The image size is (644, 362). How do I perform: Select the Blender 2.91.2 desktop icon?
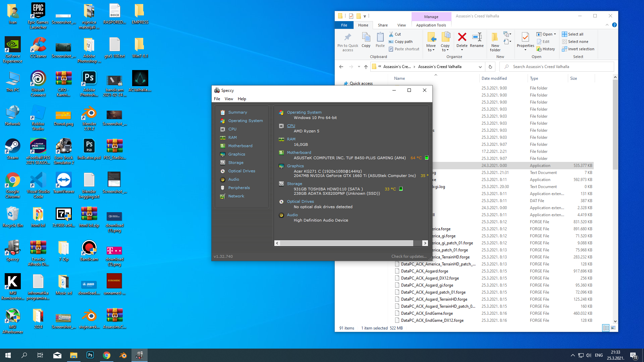pyautogui.click(x=89, y=118)
